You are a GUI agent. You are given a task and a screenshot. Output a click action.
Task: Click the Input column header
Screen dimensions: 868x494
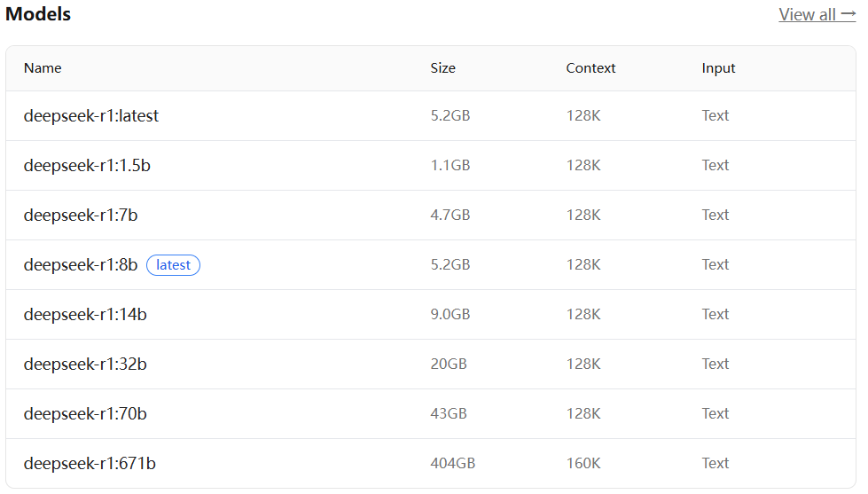pyautogui.click(x=718, y=68)
